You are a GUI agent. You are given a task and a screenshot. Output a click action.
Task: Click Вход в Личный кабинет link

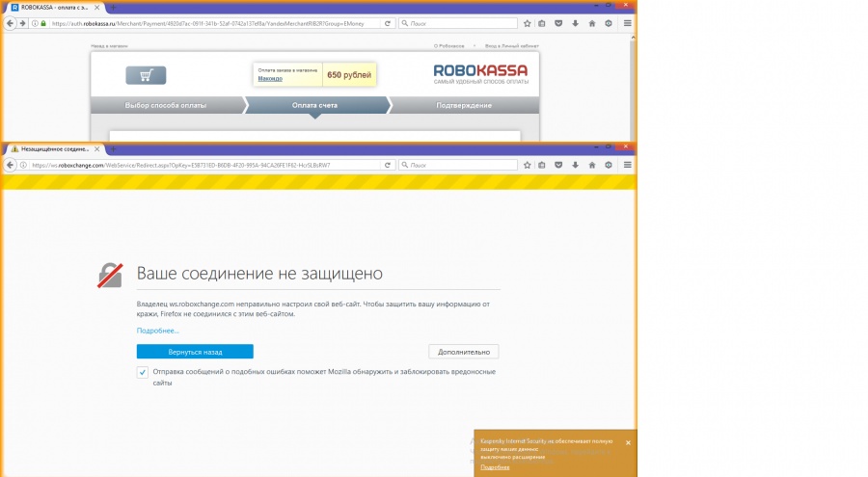pyautogui.click(x=511, y=46)
